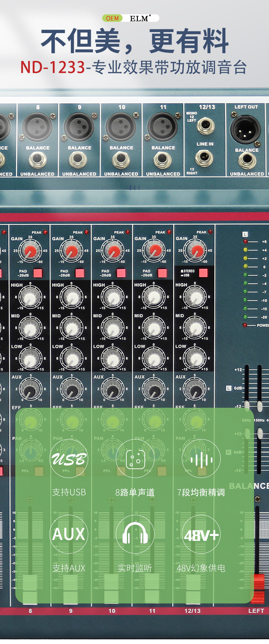Click the 7段均衡精调 equalizer icon

click(x=201, y=459)
